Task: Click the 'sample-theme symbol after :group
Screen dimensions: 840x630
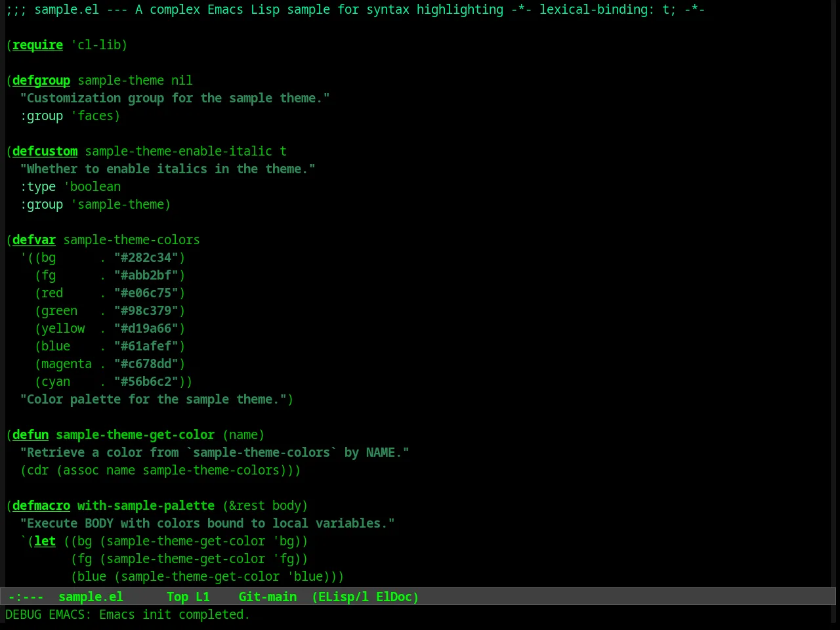Action: (117, 204)
